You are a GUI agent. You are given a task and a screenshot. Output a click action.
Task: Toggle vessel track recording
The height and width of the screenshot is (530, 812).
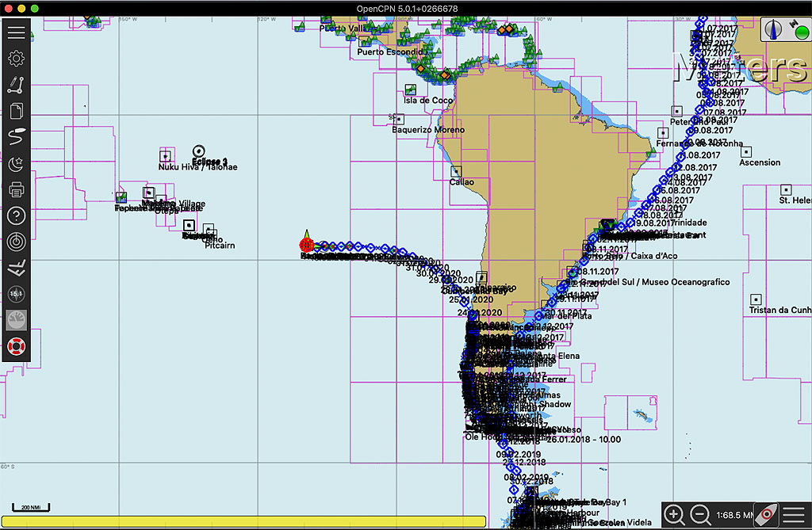(16, 138)
